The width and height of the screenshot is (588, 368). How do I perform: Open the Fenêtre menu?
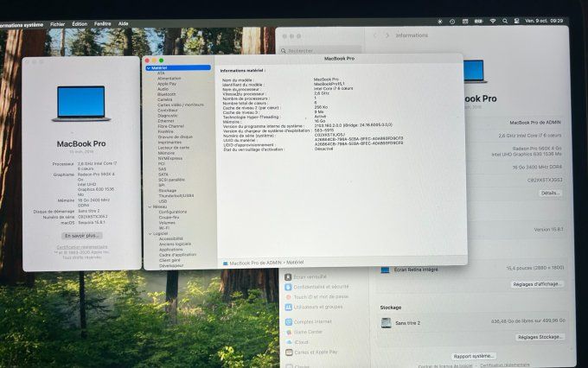[x=102, y=23]
